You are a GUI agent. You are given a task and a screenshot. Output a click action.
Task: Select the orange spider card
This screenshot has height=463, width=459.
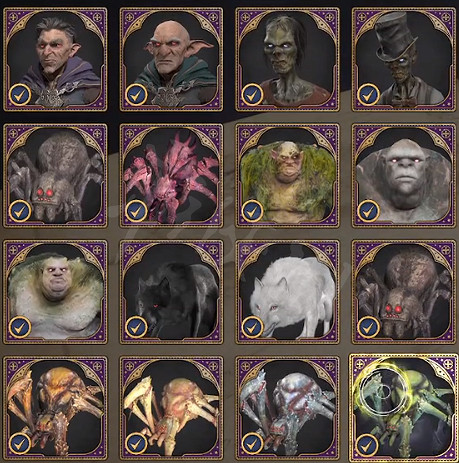pos(55,408)
